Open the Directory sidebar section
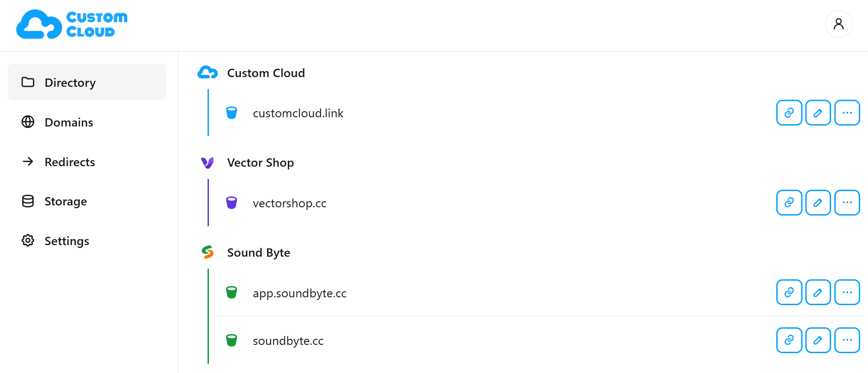 click(87, 82)
